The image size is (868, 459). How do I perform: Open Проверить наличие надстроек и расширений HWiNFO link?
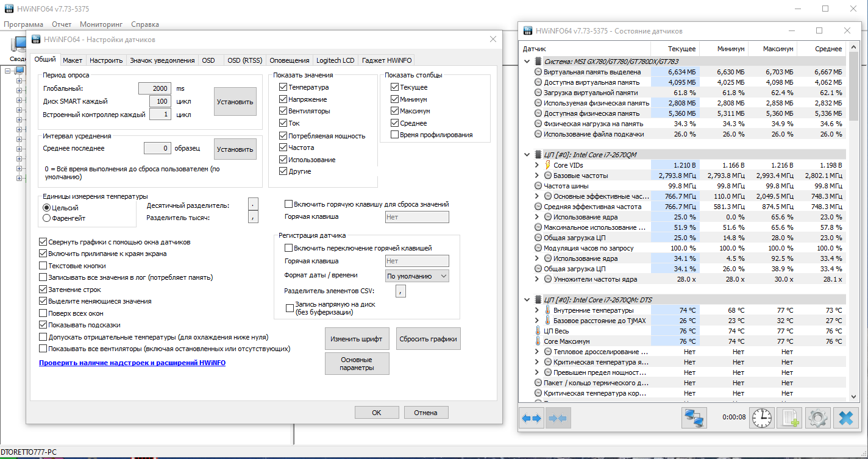click(132, 363)
